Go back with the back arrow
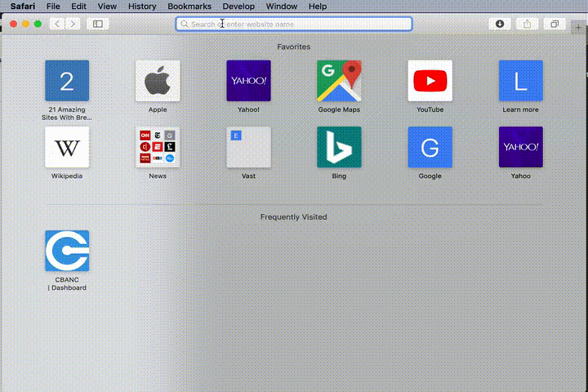This screenshot has height=392, width=588. 57,24
